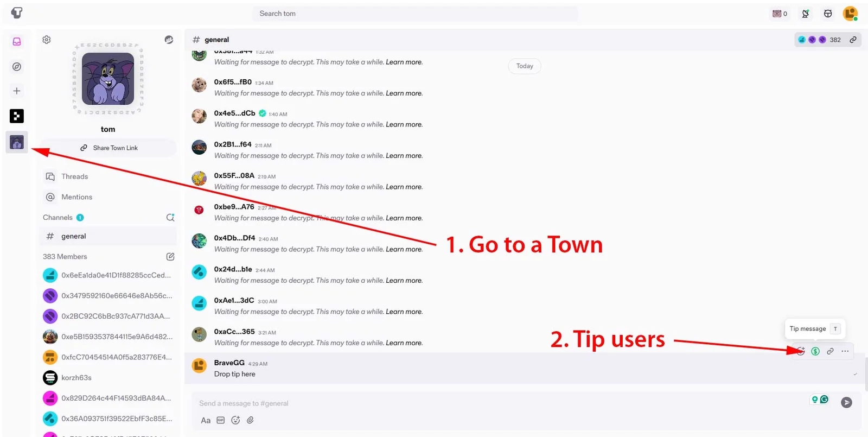868x437 pixels.
Task: Click the send message arrow button
Action: click(x=846, y=402)
